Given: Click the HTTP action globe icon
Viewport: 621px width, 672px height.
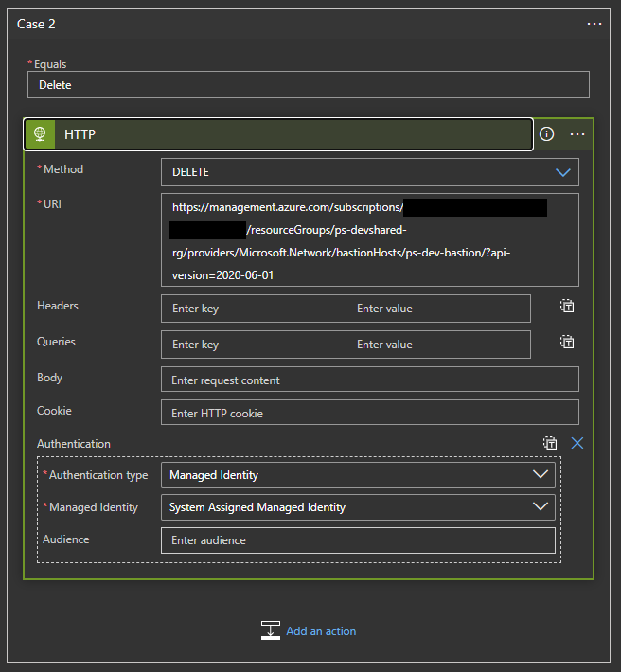Looking at the screenshot, I should 40,134.
